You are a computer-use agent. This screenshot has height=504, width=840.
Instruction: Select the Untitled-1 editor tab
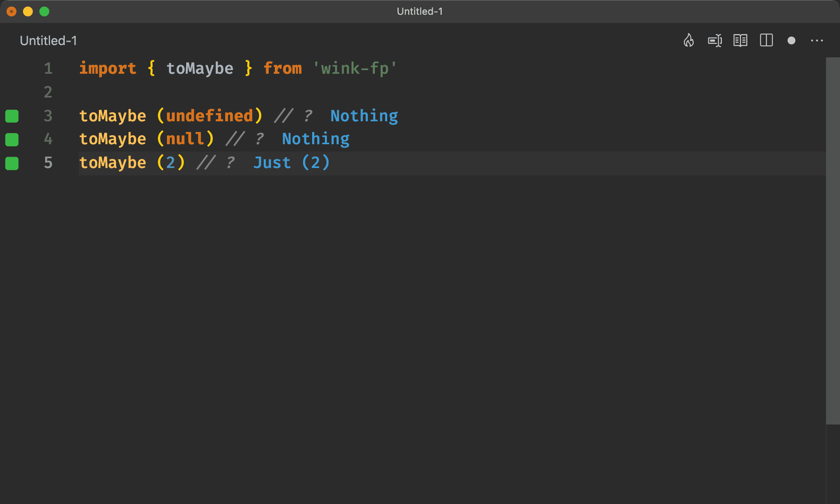(x=48, y=41)
